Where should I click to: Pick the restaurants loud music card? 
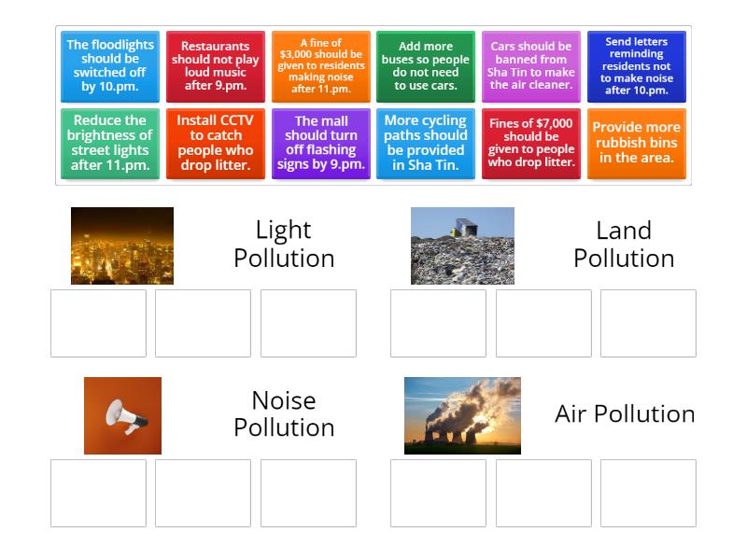point(214,63)
